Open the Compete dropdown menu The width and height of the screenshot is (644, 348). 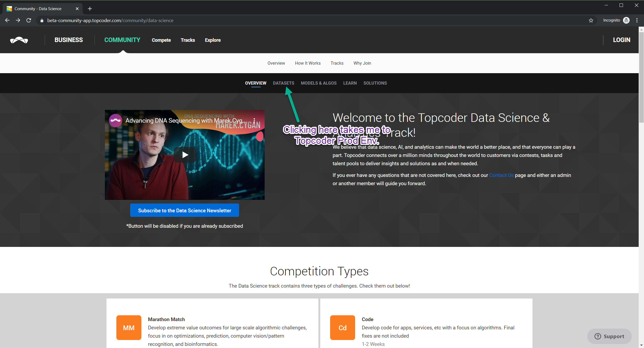click(x=161, y=40)
